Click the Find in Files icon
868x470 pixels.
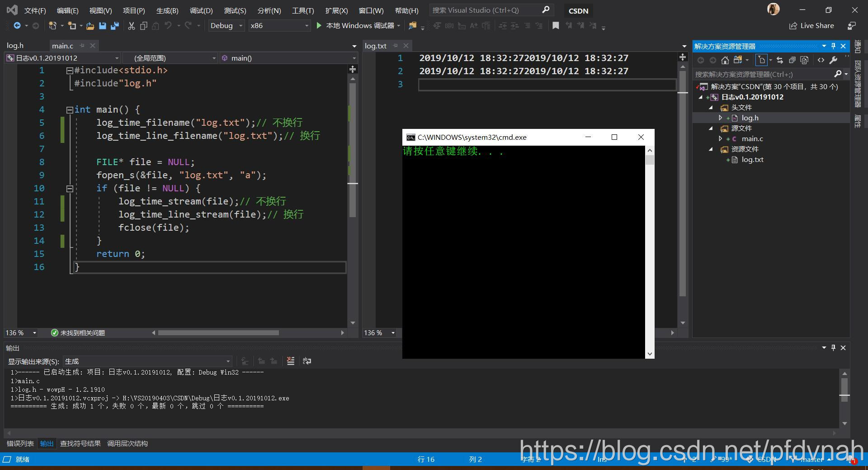coord(412,26)
